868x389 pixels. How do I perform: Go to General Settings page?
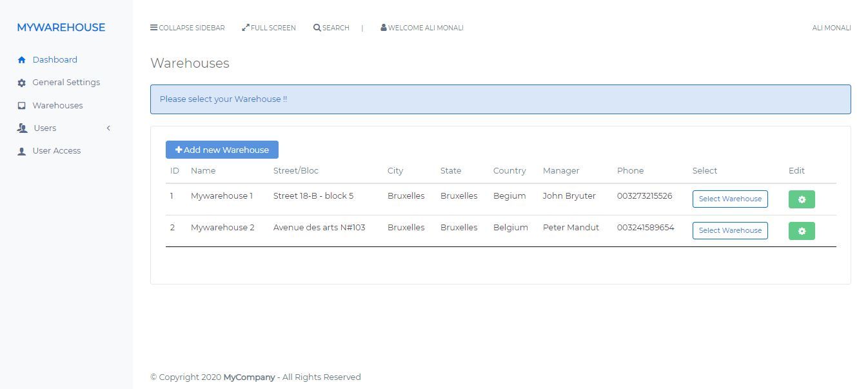(x=66, y=83)
